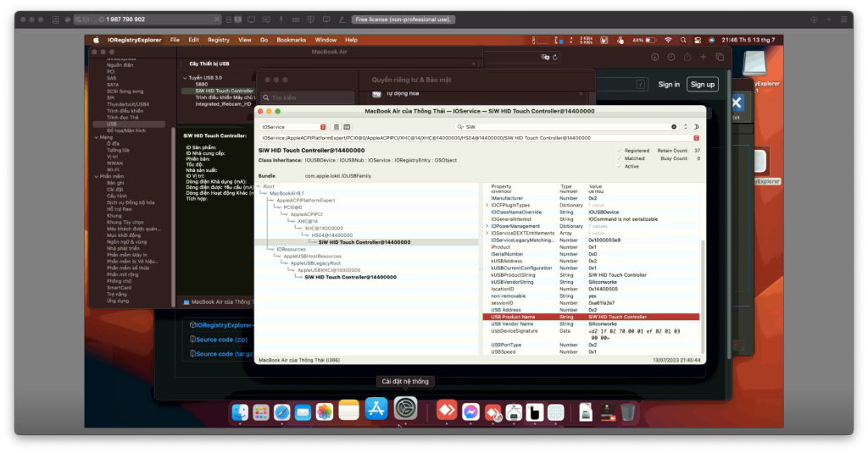Screen dimensions: 868x453
Task: Click the reload icon in browser window
Action: pyautogui.click(x=555, y=57)
